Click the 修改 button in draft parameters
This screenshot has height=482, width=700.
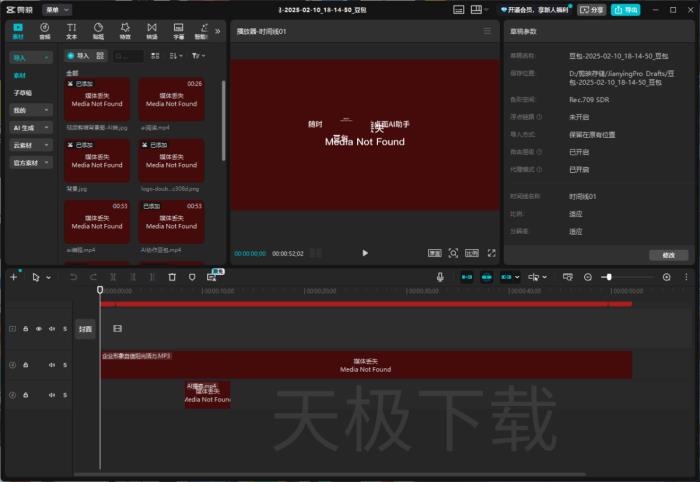click(668, 255)
